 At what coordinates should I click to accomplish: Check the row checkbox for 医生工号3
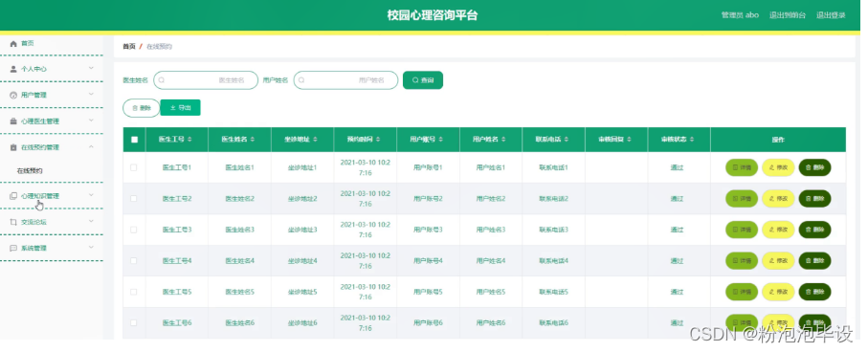point(133,230)
